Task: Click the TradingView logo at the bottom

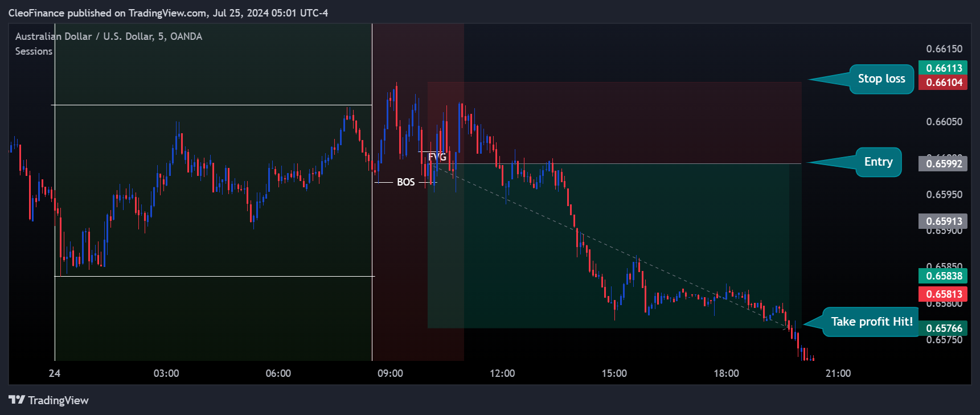Action: pyautogui.click(x=49, y=400)
